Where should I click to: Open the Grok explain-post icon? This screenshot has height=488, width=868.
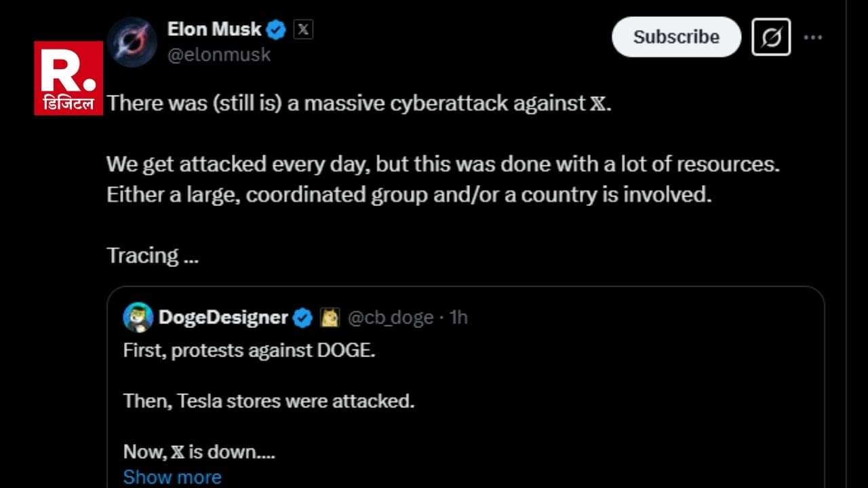(771, 37)
